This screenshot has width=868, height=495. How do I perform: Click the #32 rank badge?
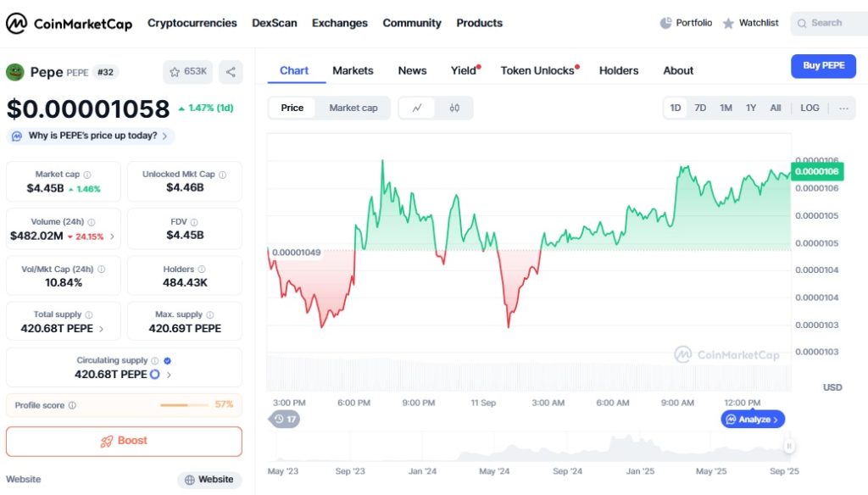pyautogui.click(x=105, y=72)
